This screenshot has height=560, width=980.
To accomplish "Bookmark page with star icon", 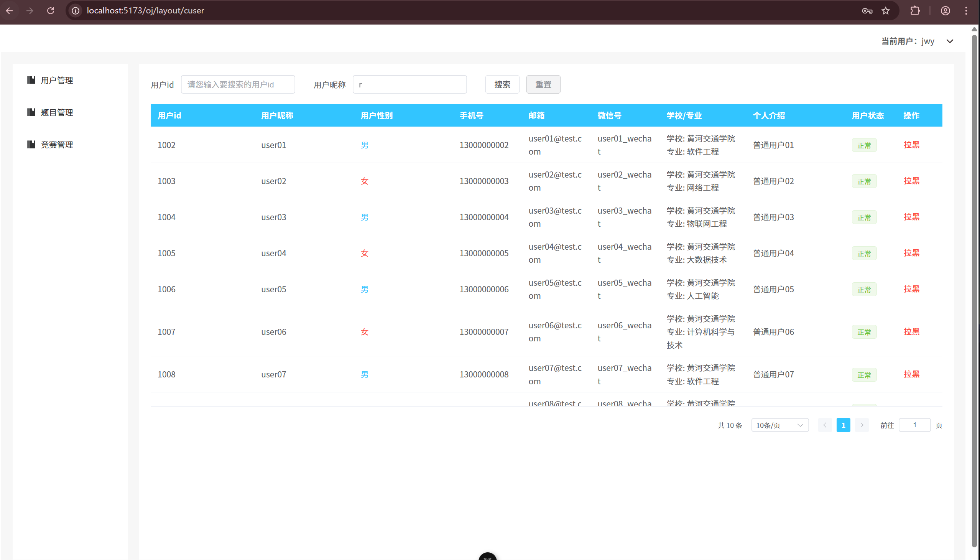I will point(886,10).
